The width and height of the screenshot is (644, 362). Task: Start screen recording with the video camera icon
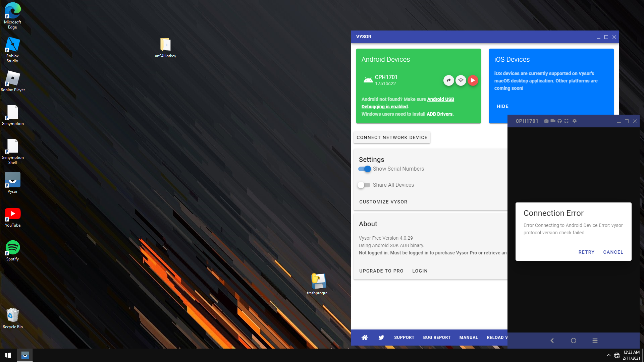click(553, 121)
